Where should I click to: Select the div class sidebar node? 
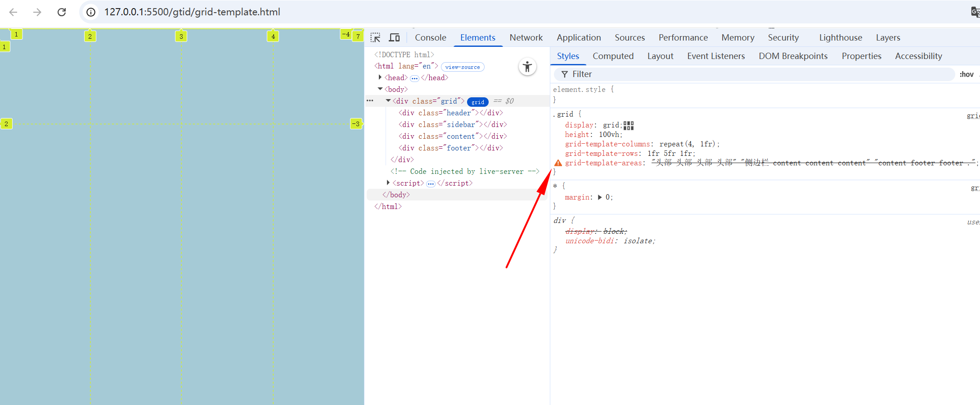pos(453,124)
